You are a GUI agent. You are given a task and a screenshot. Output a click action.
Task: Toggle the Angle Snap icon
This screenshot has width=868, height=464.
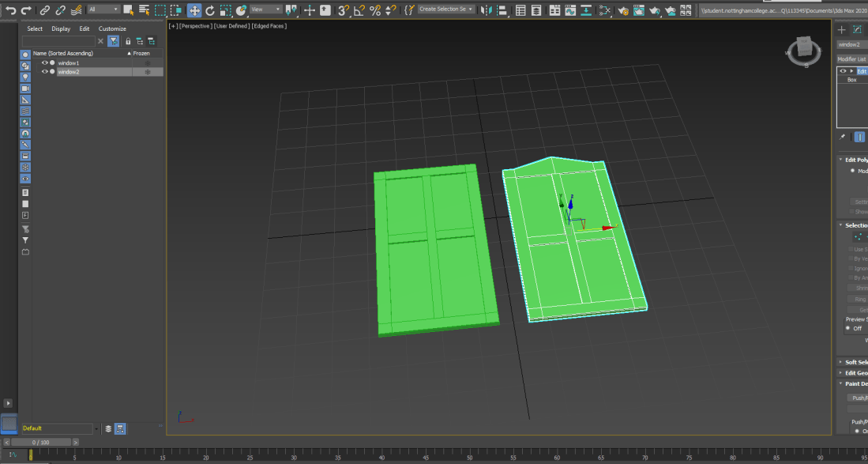[x=359, y=10]
